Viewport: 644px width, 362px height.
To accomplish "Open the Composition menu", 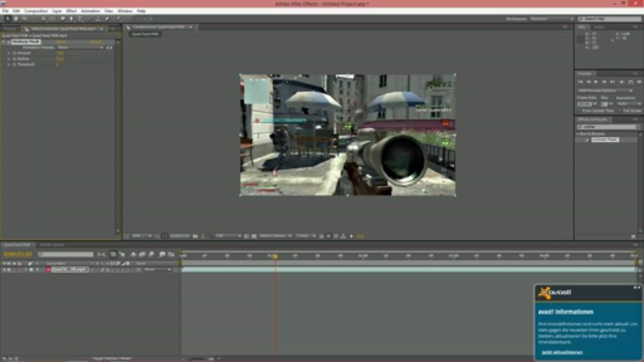I will pyautogui.click(x=35, y=11).
